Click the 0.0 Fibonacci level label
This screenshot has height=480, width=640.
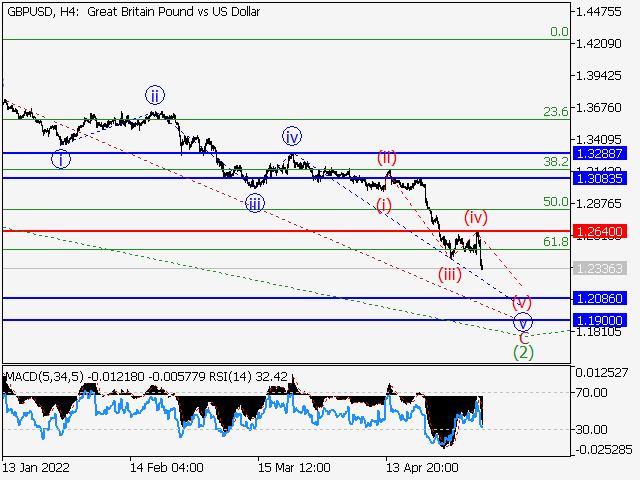(x=559, y=31)
